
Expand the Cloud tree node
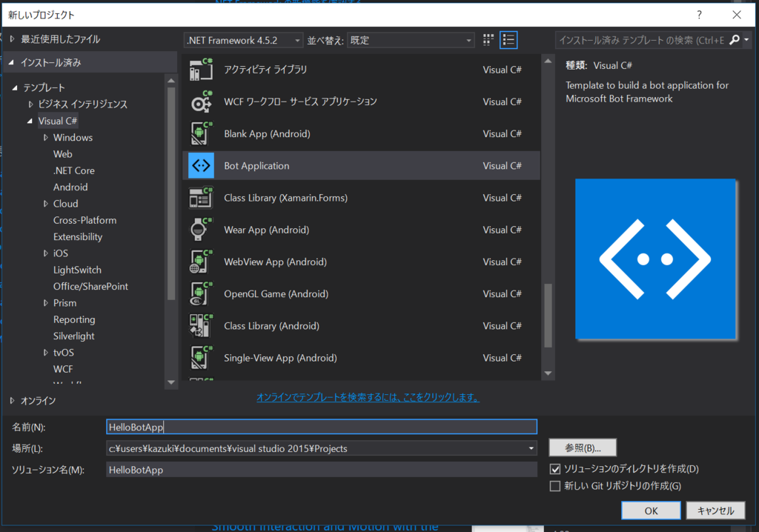[45, 204]
